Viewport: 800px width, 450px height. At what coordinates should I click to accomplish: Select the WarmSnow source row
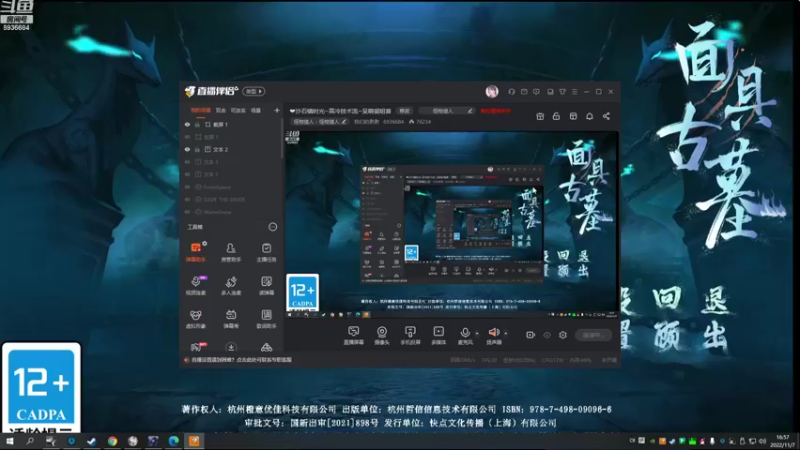tap(232, 212)
